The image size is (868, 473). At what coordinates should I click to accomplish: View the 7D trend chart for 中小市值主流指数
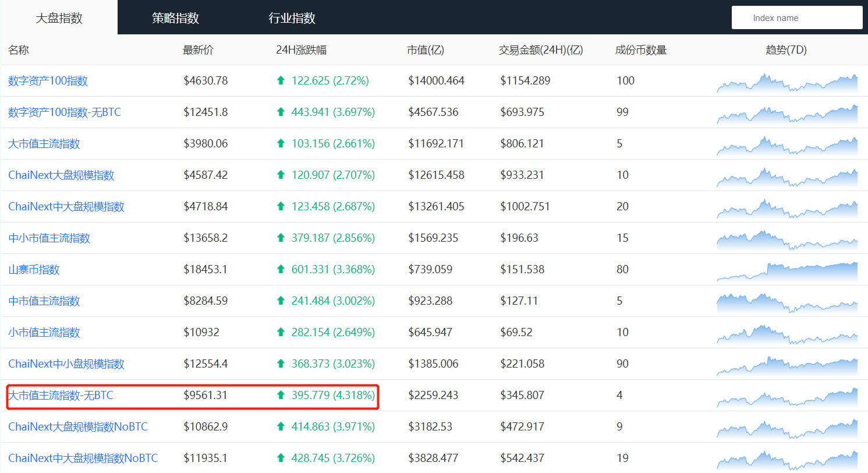tap(787, 240)
